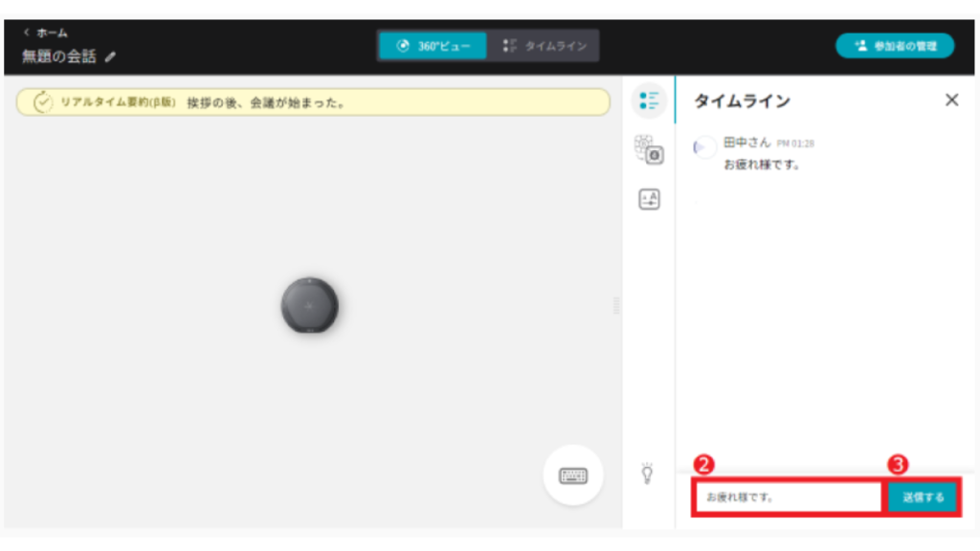Play 田中さん's message audio
Viewport: 980px width, 551px height.
[703, 146]
